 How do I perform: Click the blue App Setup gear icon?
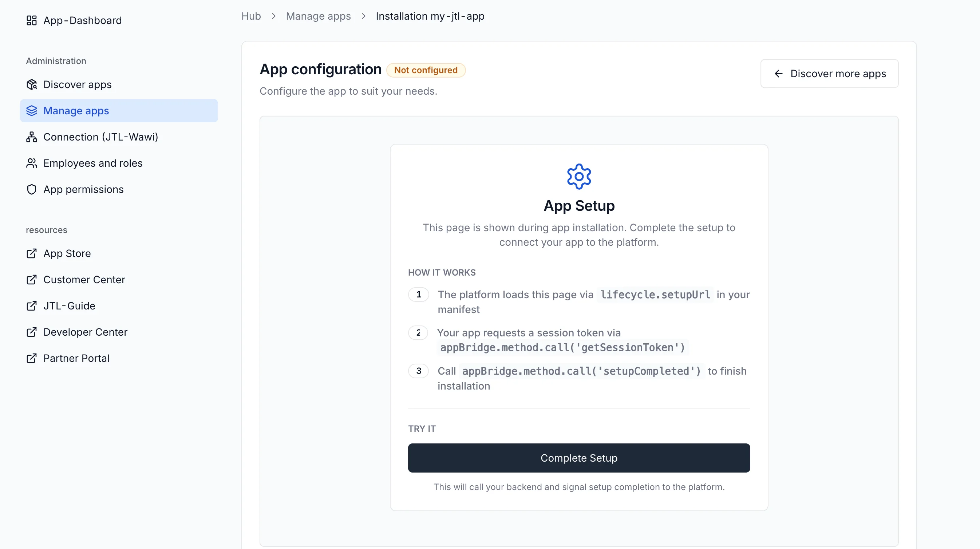pyautogui.click(x=578, y=177)
